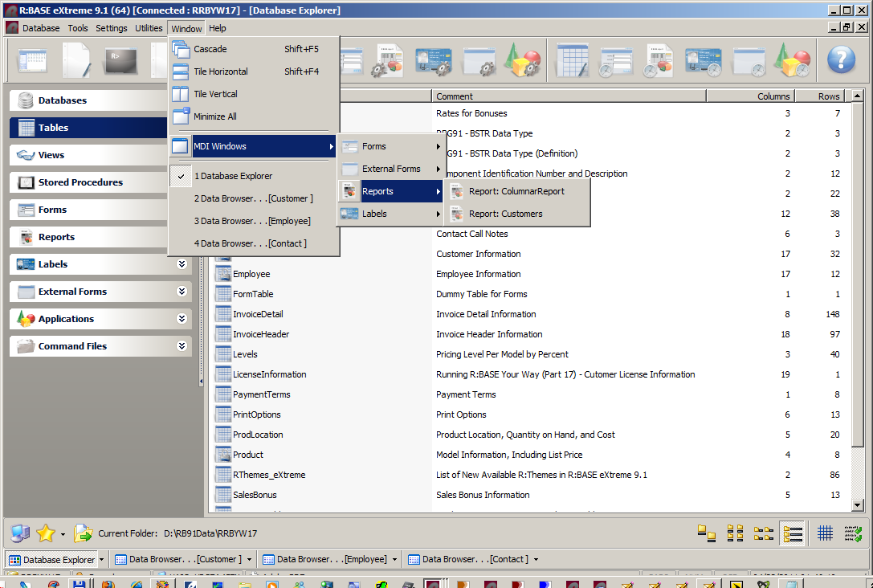Choose Tile Vertical from Window menu
873x588 pixels.
[x=215, y=94]
